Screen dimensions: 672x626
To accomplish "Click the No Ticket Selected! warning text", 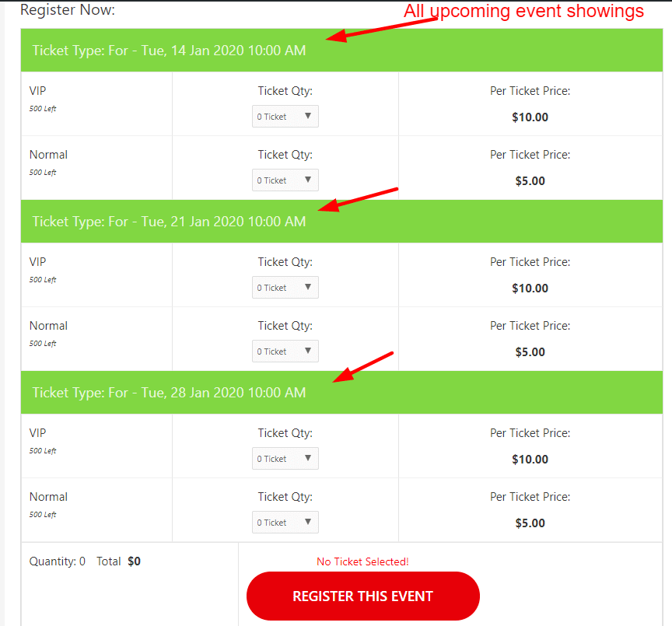I will [362, 561].
